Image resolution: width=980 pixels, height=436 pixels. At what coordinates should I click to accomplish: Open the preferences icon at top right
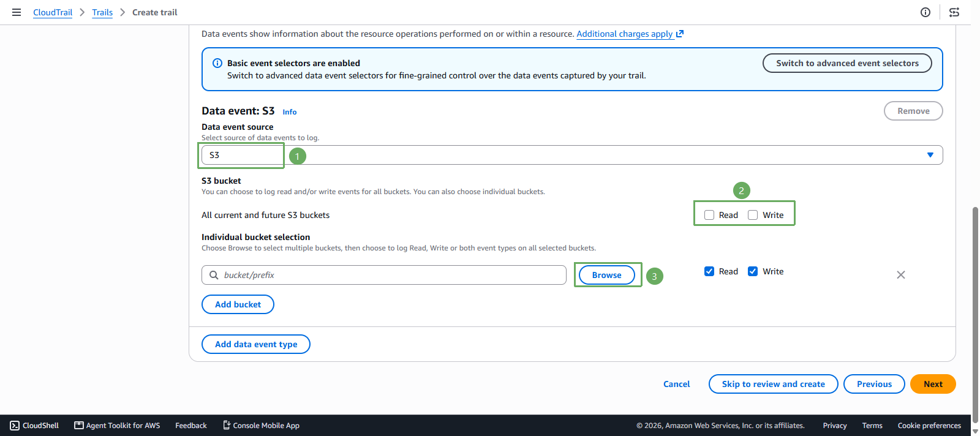click(954, 12)
